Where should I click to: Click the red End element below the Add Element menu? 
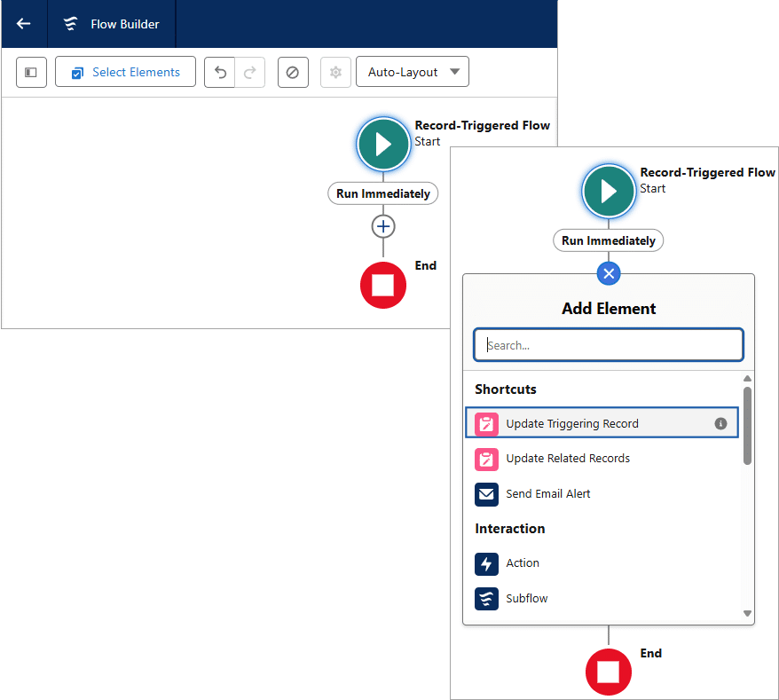pos(609,672)
